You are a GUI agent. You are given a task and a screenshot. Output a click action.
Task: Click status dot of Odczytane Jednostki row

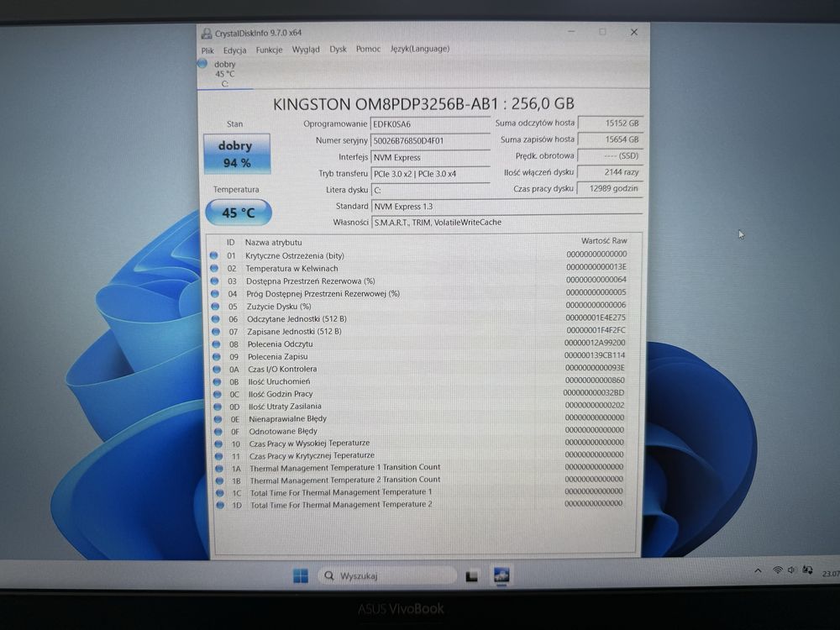pos(215,318)
